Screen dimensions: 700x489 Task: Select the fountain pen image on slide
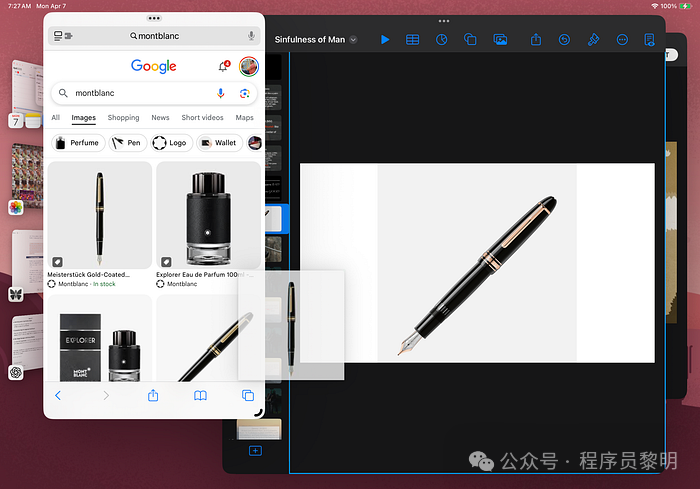(x=477, y=263)
